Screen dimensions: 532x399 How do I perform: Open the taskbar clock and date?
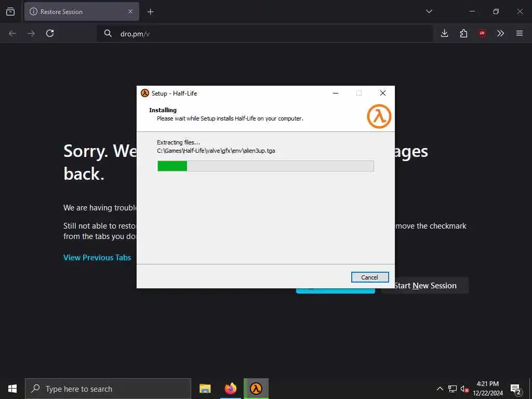488,389
